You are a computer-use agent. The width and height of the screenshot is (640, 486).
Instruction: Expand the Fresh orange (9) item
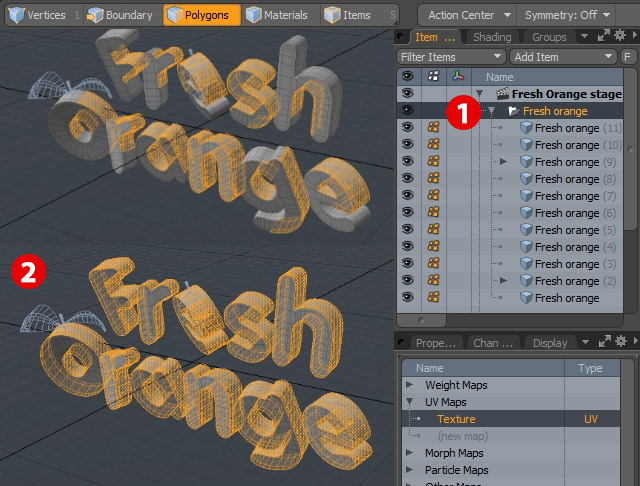tap(503, 162)
